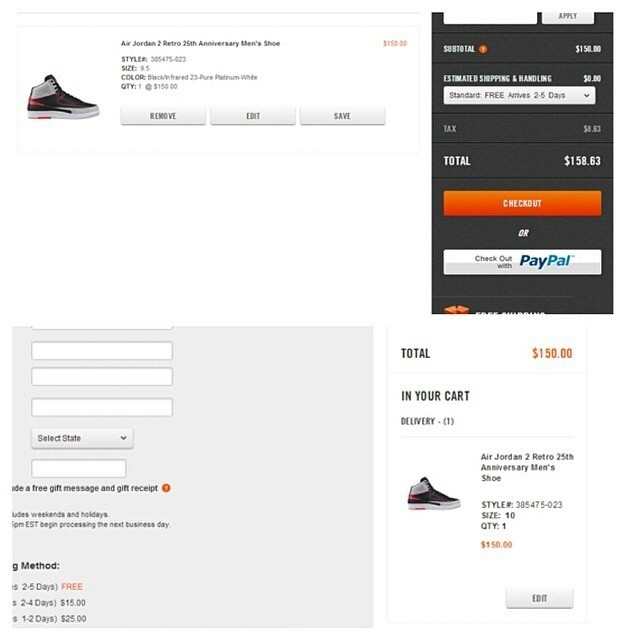Apply the promo code
The height and width of the screenshot is (640, 640).
568,18
